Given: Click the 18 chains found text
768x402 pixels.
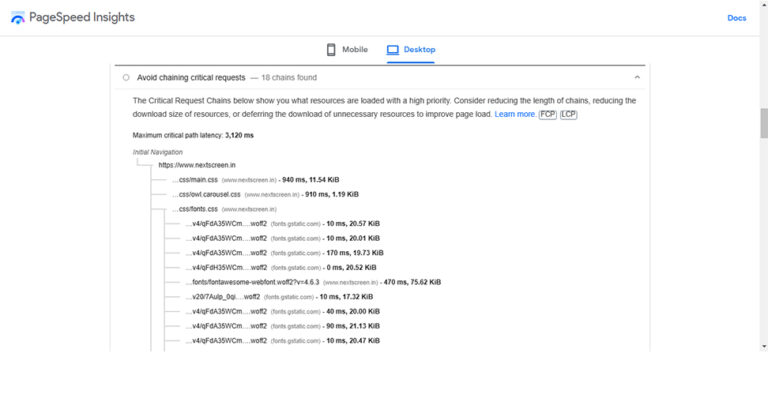Looking at the screenshot, I should click(x=289, y=77).
